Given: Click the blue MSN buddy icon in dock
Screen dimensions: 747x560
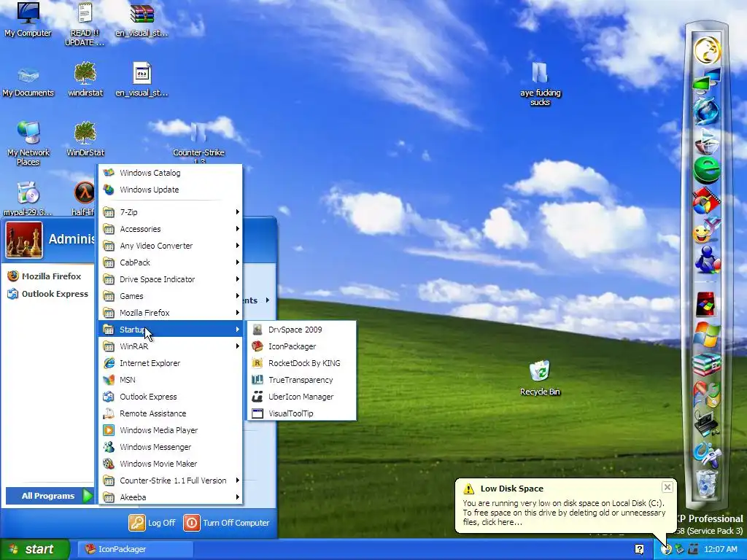Looking at the screenshot, I should [706, 260].
